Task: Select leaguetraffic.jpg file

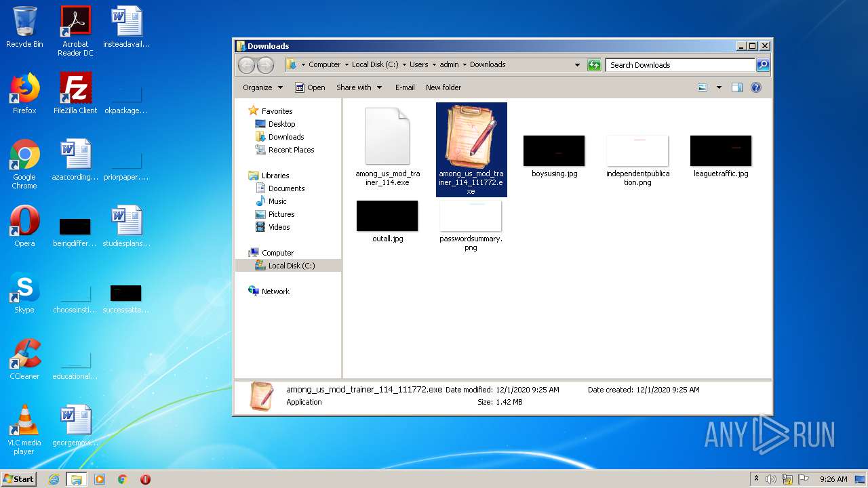Action: coord(721,156)
